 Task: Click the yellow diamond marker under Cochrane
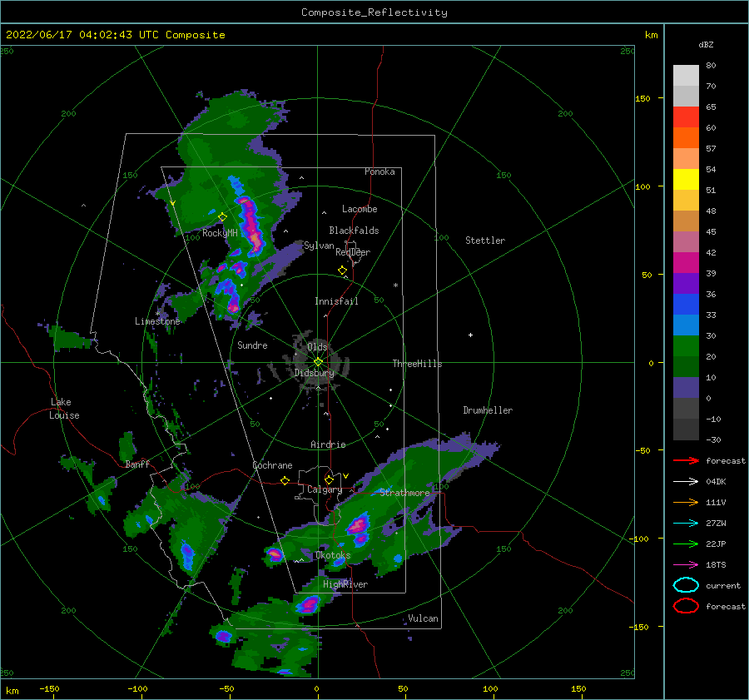pyautogui.click(x=285, y=481)
